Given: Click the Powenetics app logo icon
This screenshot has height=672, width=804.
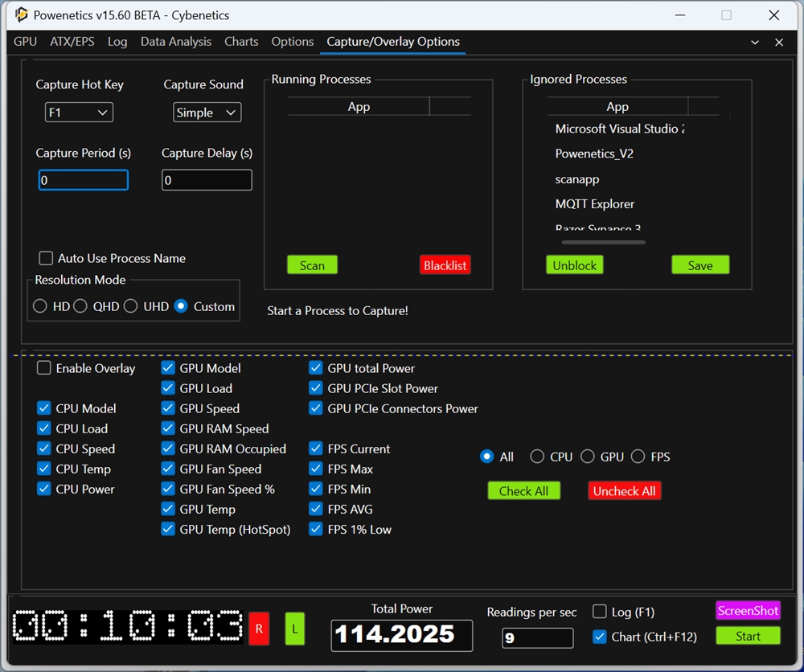Looking at the screenshot, I should point(22,14).
